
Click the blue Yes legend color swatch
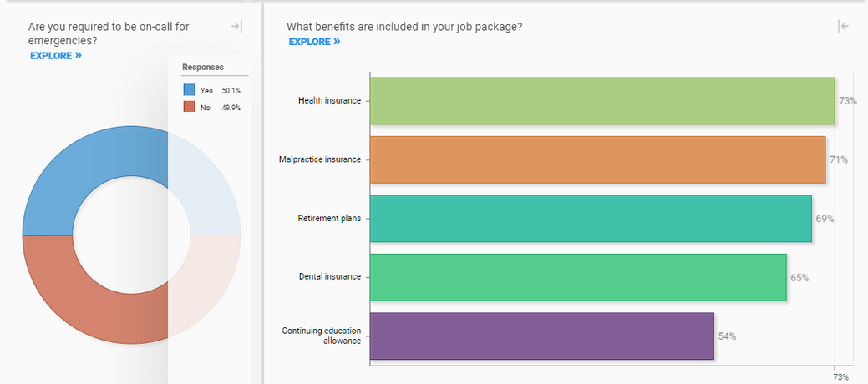tap(190, 90)
